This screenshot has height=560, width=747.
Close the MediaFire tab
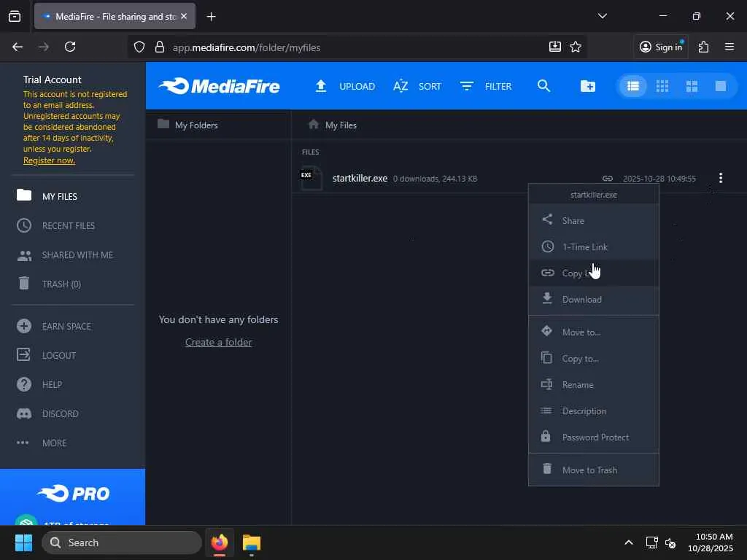coord(184,16)
